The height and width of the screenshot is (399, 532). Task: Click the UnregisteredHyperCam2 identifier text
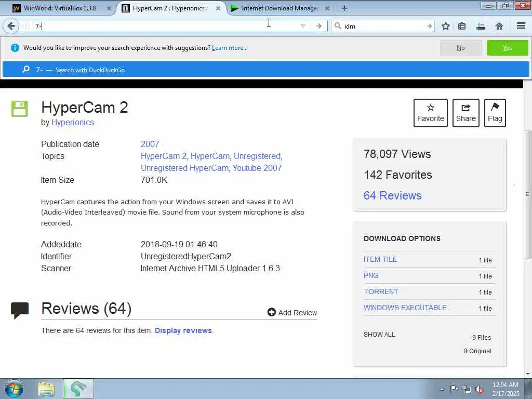point(186,256)
